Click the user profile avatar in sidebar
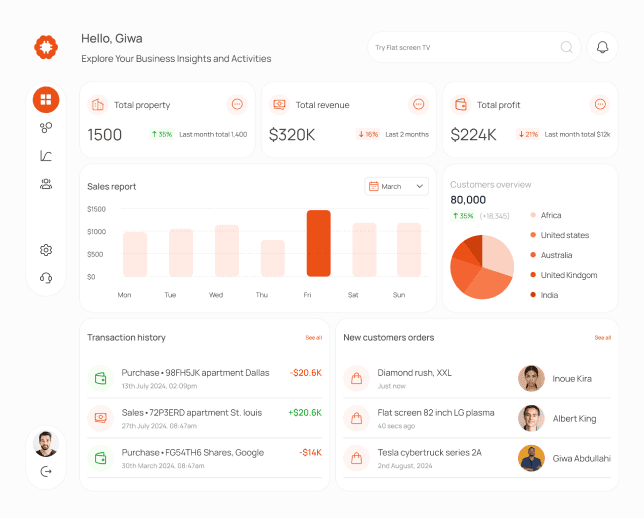The width and height of the screenshot is (644, 518). (x=46, y=444)
